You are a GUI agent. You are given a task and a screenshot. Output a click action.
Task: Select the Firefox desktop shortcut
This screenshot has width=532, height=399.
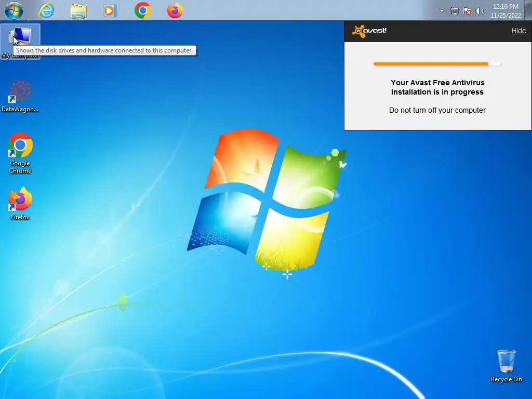[x=20, y=204]
